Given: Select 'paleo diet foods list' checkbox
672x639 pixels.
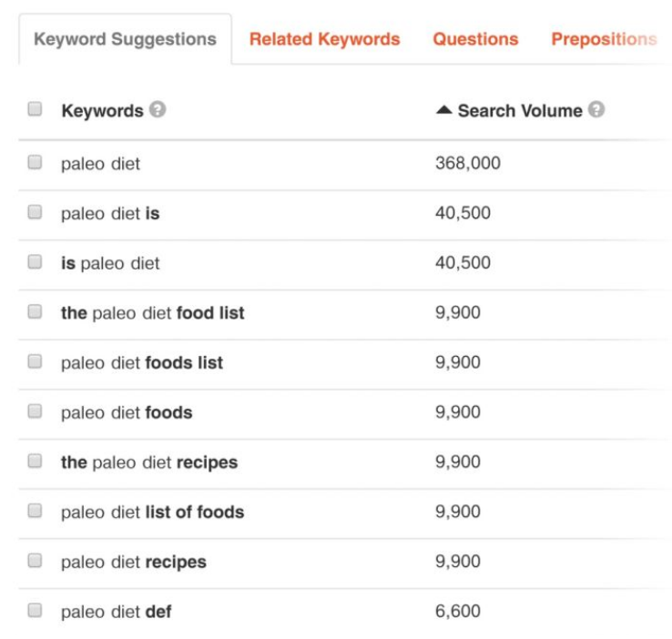Looking at the screenshot, I should pos(35,361).
